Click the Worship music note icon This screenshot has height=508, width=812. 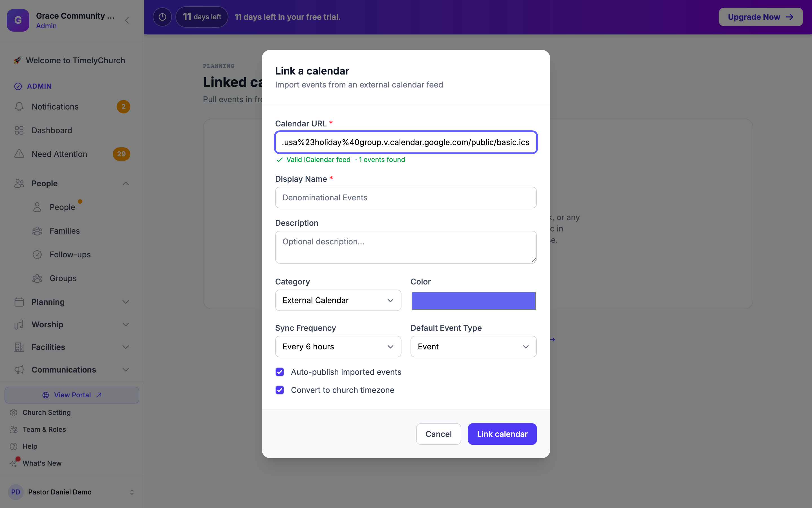(x=19, y=325)
